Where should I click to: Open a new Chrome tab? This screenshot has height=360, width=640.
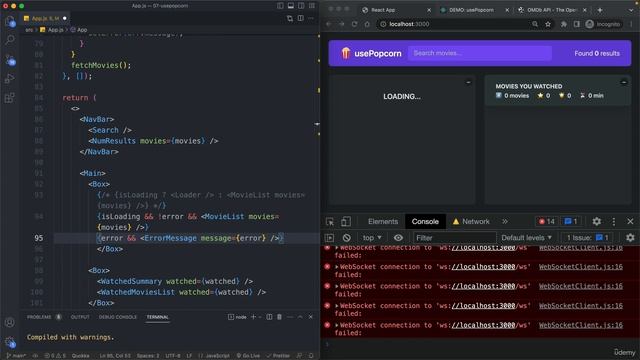click(600, 10)
